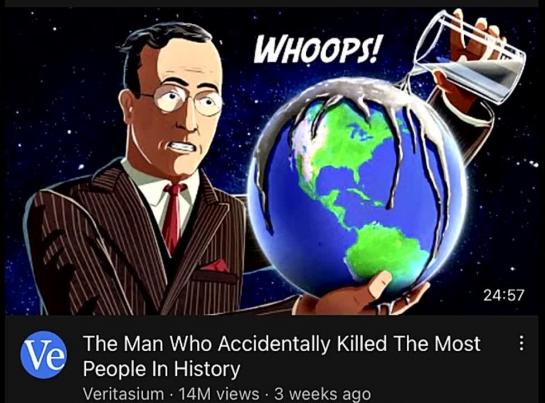545x403 pixels.
Task: Click the man's red tie in the thumbnail
Action: click(174, 216)
